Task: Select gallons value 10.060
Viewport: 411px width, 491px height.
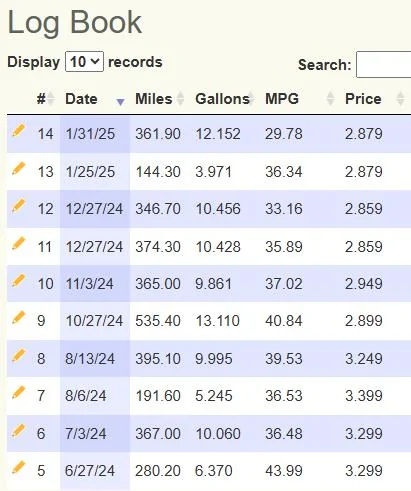Action: tap(218, 434)
